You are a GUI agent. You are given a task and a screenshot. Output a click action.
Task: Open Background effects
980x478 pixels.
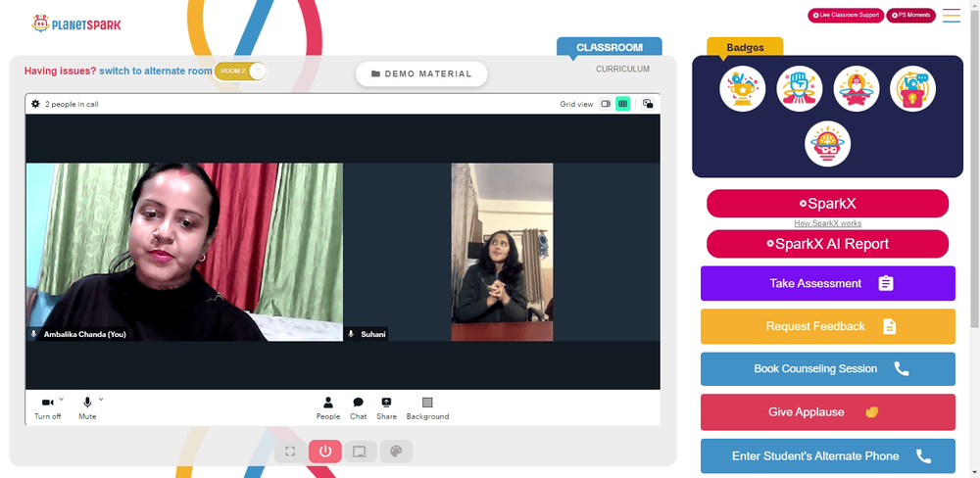(x=427, y=408)
